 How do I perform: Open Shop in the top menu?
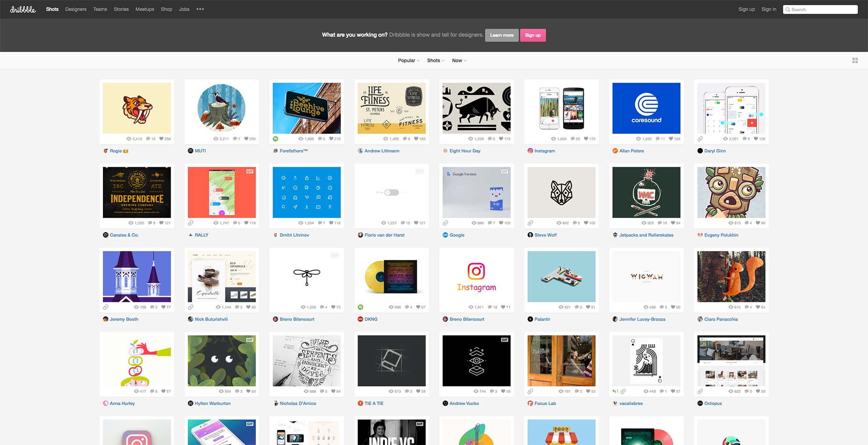point(166,9)
